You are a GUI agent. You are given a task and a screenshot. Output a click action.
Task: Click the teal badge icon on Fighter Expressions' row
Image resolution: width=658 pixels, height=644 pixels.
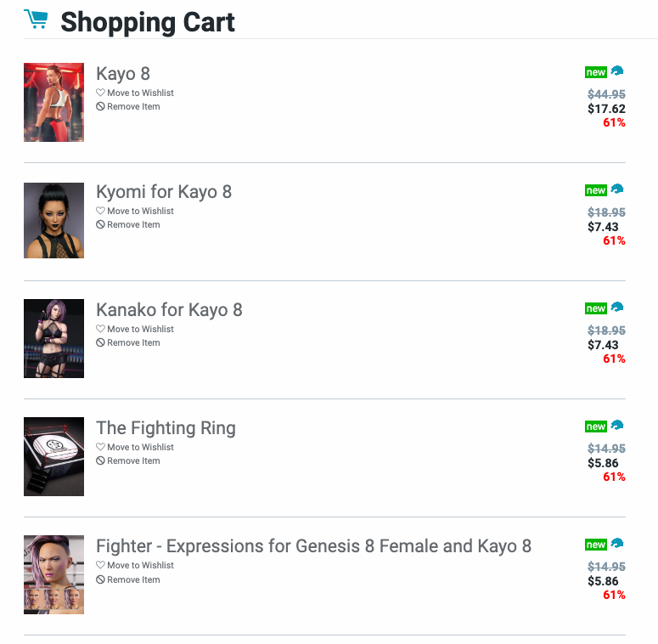click(x=617, y=544)
